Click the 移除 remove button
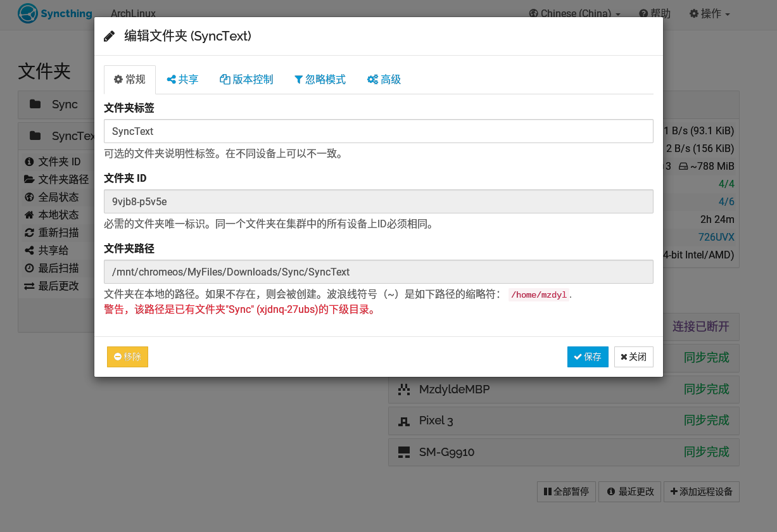Screen dimensions: 777x532 [x=127, y=357]
